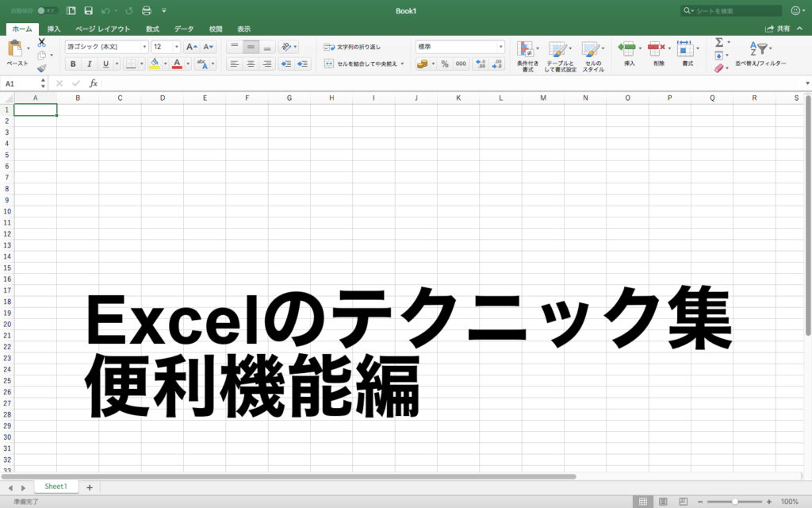The width and height of the screenshot is (812, 508).
Task: Toggle wrap text (文字列の折り返し)
Action: (x=352, y=47)
